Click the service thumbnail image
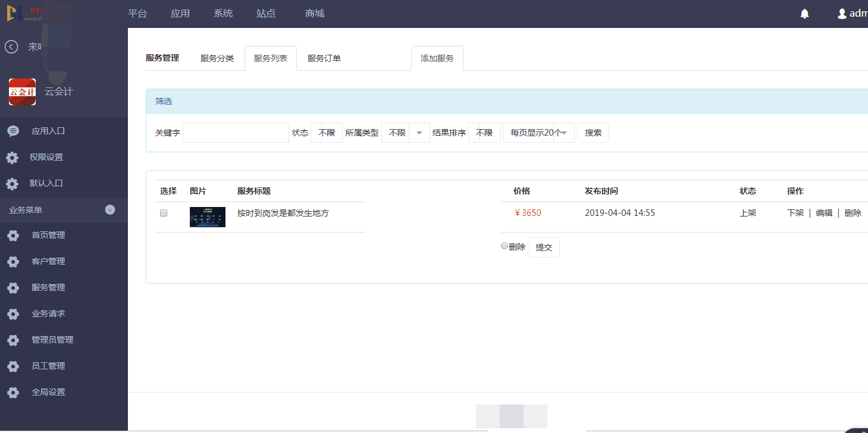Screen dimensions: 868x433 [x=207, y=217]
